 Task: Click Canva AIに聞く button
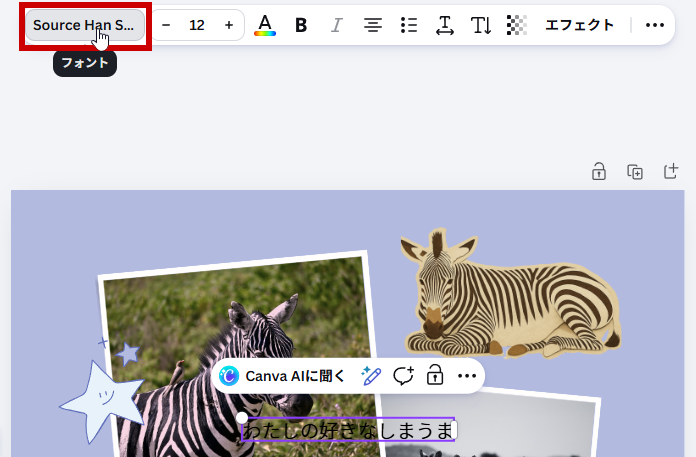[281, 376]
